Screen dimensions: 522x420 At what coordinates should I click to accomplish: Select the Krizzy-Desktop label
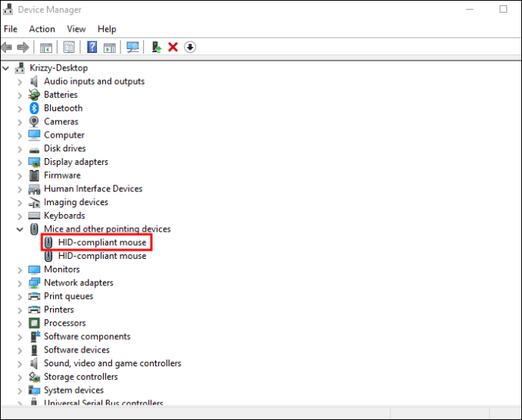click(x=59, y=68)
